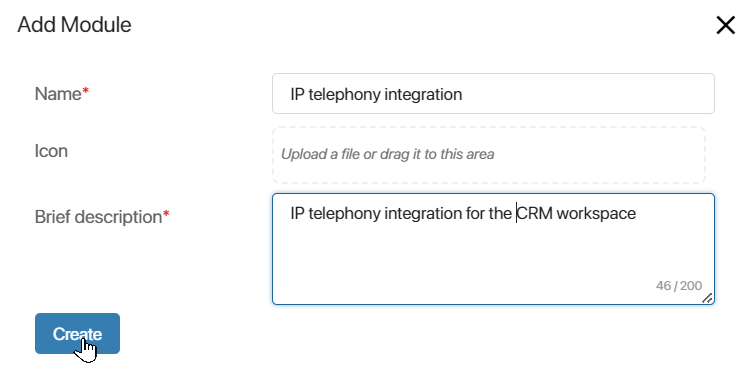
Task: Close the Add Module dialog
Action: 725,25
